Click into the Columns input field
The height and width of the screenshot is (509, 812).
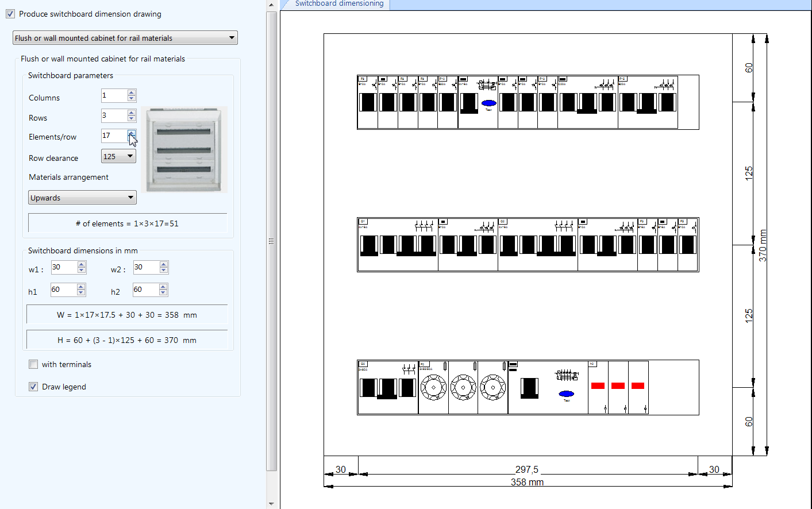(x=114, y=95)
